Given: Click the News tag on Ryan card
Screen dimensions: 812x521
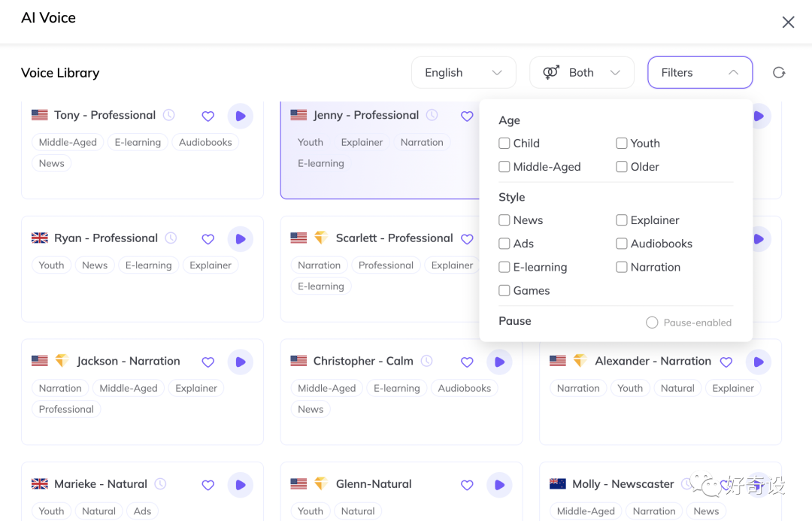Looking at the screenshot, I should tap(95, 265).
